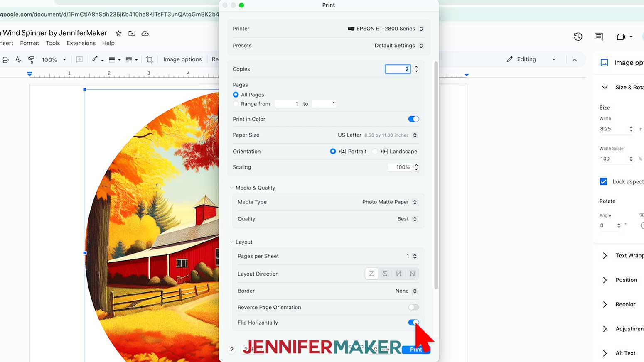Open the Tools menu
Image resolution: width=644 pixels, height=362 pixels.
(x=53, y=43)
